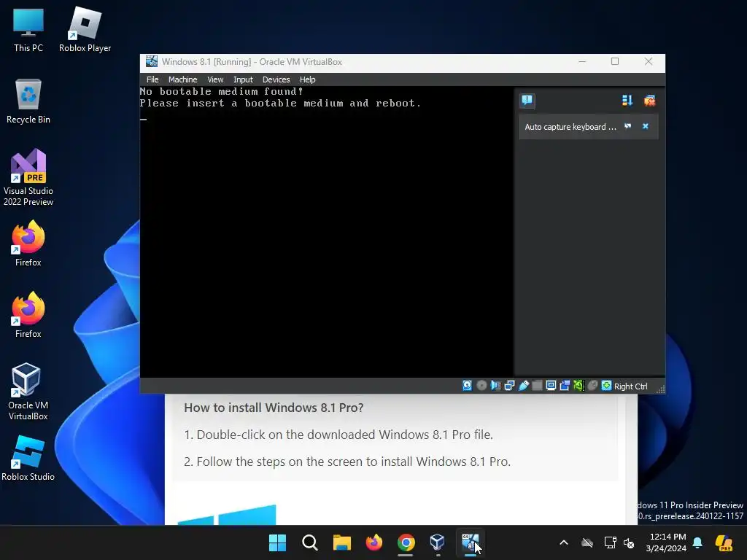Select the lower Firefox desktop shortcut
Viewport: 747px width, 560px height.
pos(28,315)
